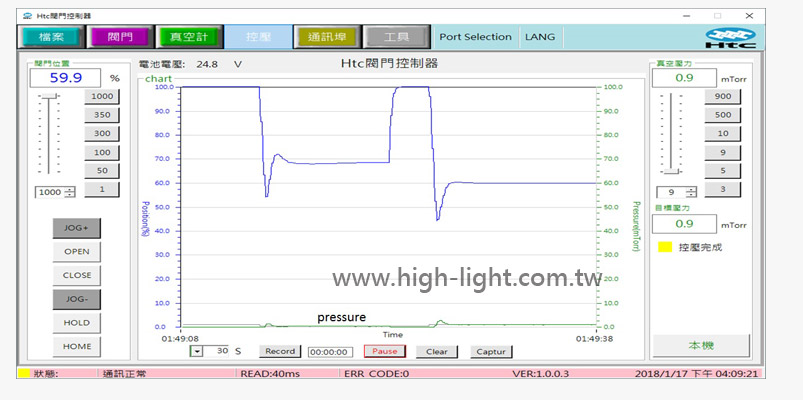Click the valve position vertical slider
Screen dimensions: 803x400
tap(49, 135)
